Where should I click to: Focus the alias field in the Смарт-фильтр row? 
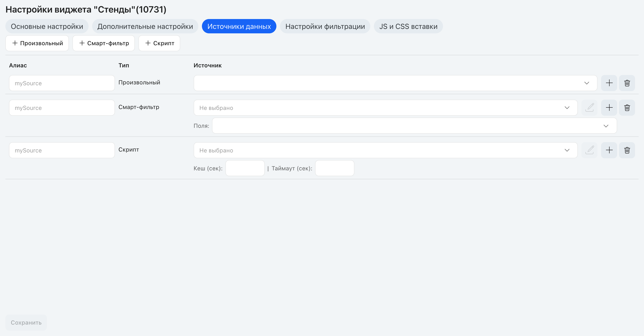(x=62, y=108)
